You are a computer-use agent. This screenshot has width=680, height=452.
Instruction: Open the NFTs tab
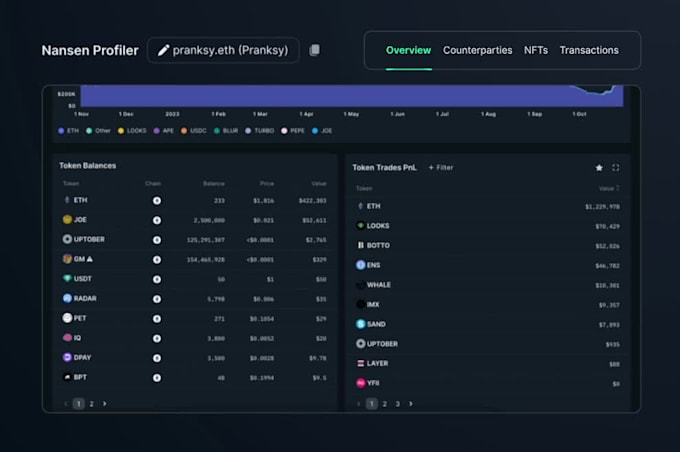click(536, 50)
